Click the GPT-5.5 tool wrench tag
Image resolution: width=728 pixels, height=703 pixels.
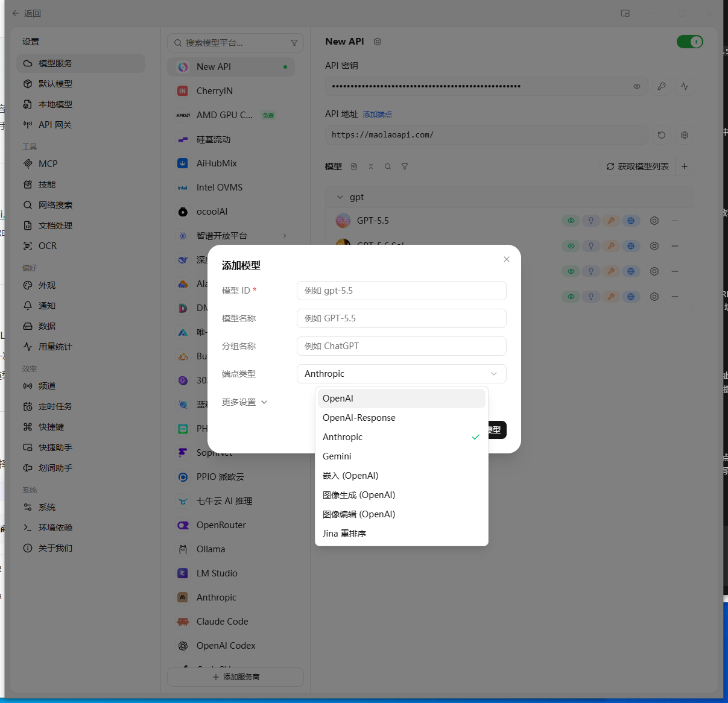pos(611,221)
